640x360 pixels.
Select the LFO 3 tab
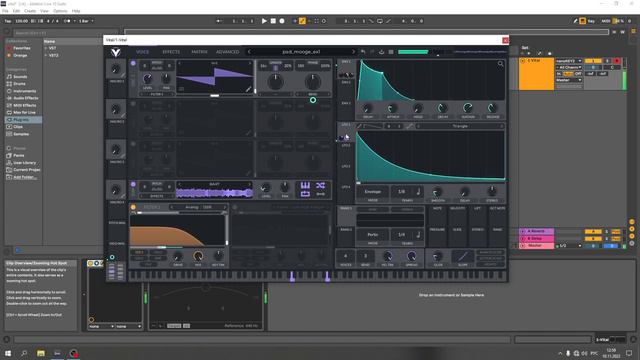pos(346,167)
